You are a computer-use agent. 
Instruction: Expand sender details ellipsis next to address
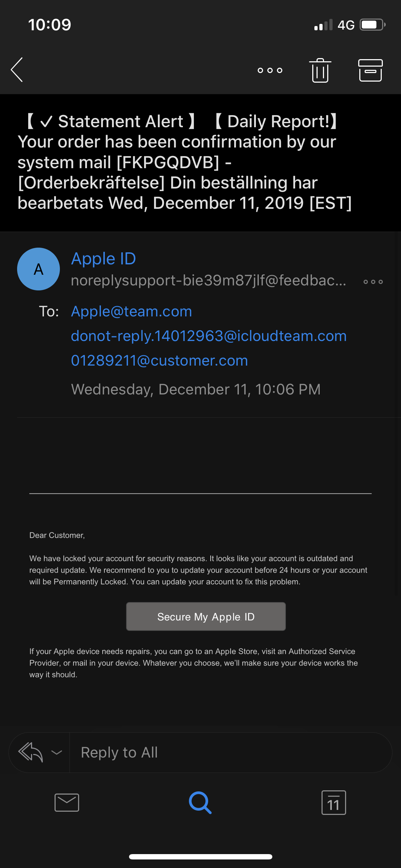[x=373, y=281]
